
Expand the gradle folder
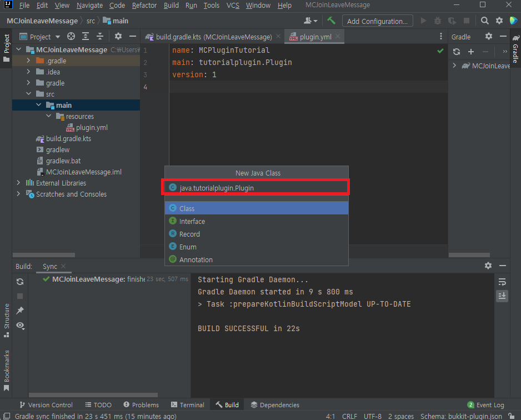coord(28,83)
